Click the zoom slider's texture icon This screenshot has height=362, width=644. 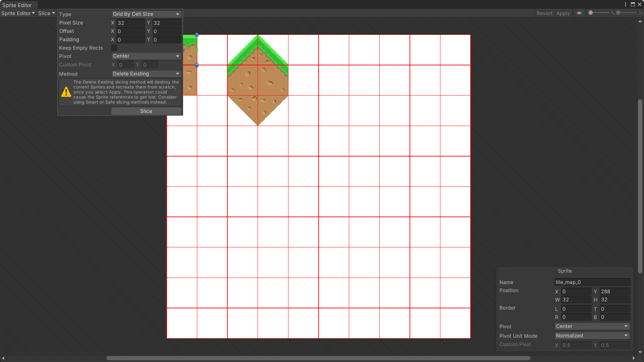[x=612, y=13]
